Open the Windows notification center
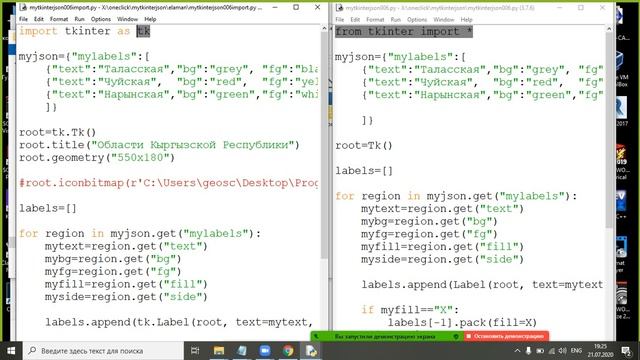This screenshot has height=360, width=640. click(626, 351)
